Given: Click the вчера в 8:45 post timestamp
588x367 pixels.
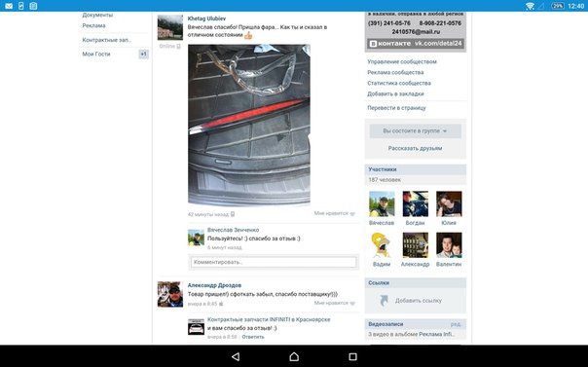Looking at the screenshot, I should 202,304.
